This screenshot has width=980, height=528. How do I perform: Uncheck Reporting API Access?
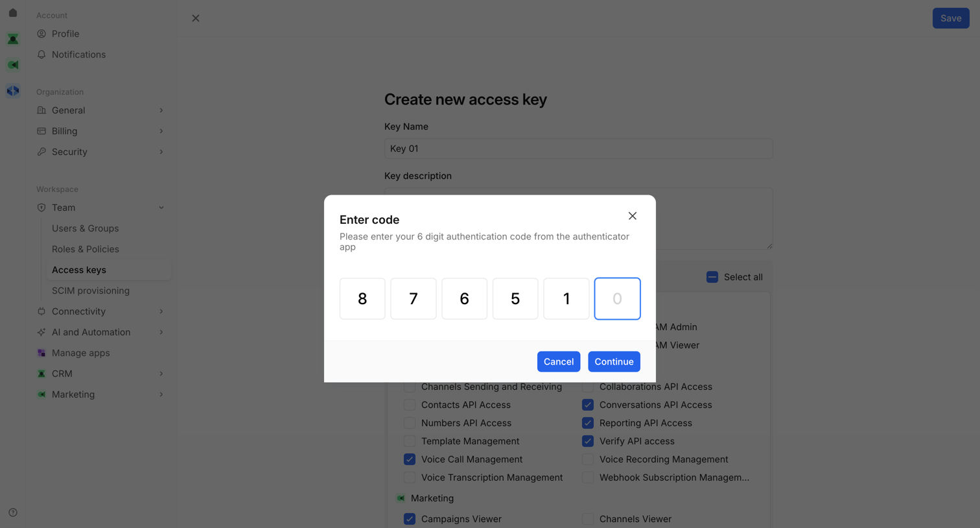pyautogui.click(x=588, y=423)
